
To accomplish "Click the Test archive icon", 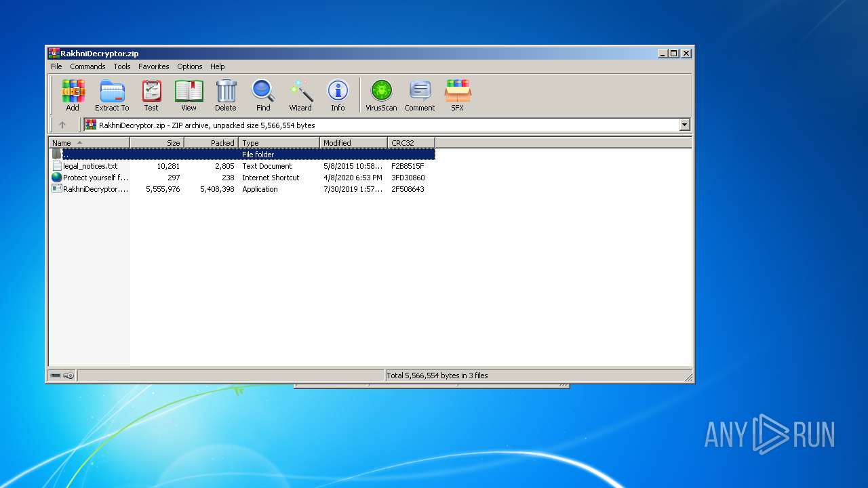I will pos(151,95).
